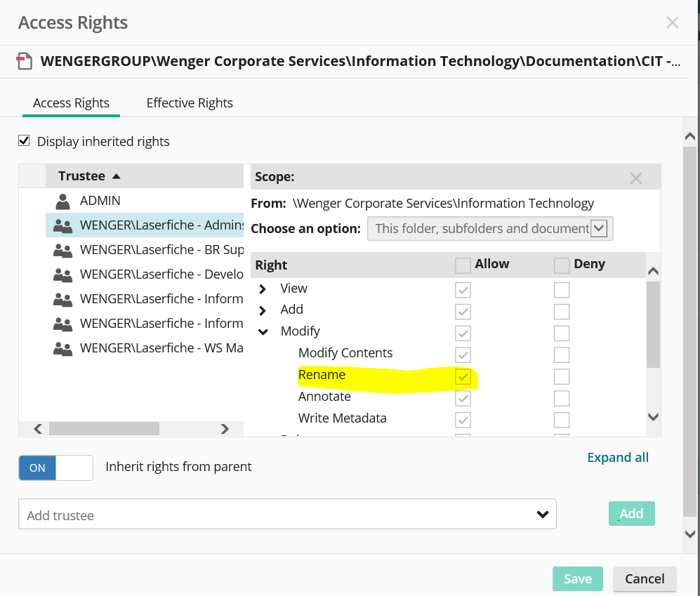The height and width of the screenshot is (596, 700).
Task: Click the Laserfiche - BR Sup group icon
Action: (x=63, y=251)
